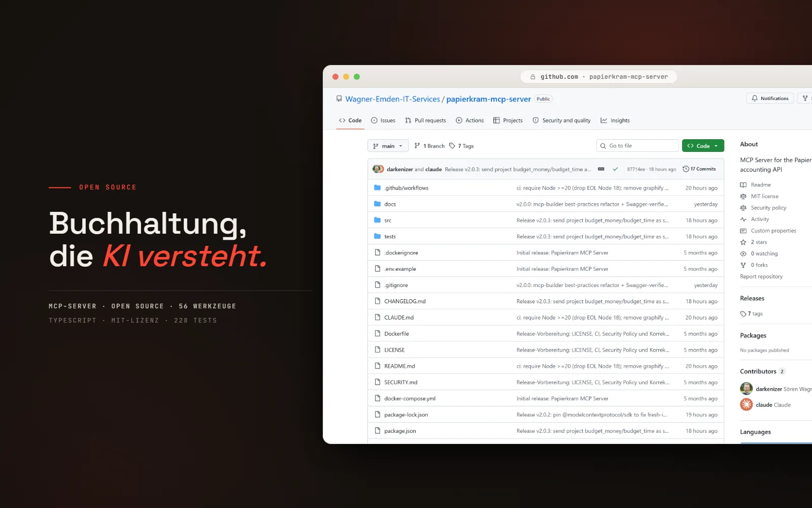The width and height of the screenshot is (812, 508).
Task: Open the darkenizer contributor profile
Action: (x=769, y=389)
